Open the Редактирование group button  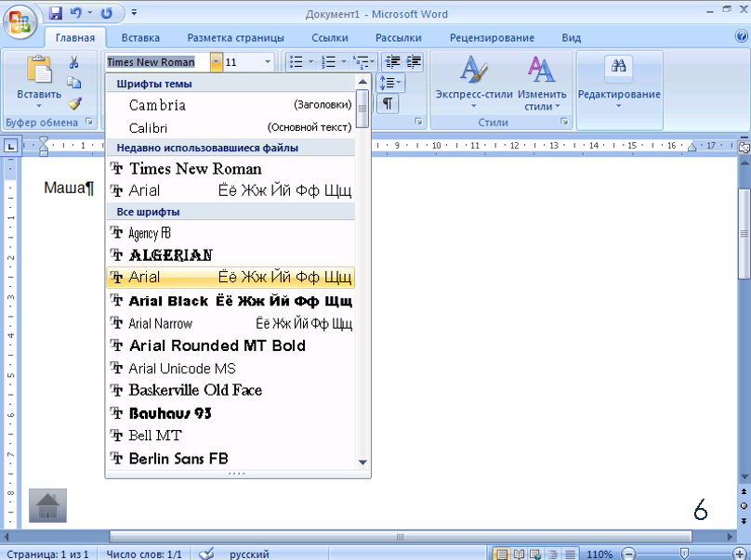[x=619, y=83]
